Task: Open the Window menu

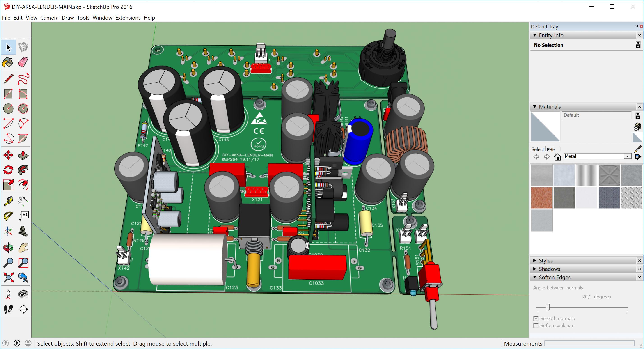Action: pyautogui.click(x=102, y=18)
